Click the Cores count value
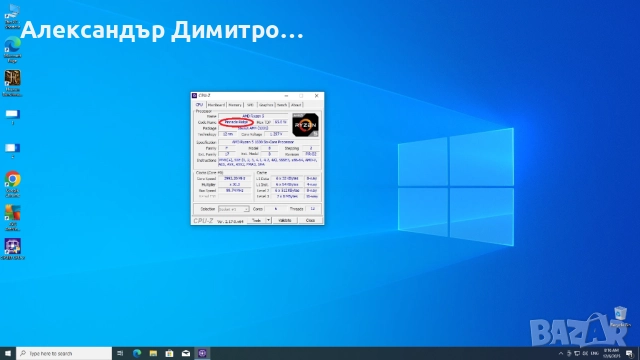 pyautogui.click(x=276, y=209)
